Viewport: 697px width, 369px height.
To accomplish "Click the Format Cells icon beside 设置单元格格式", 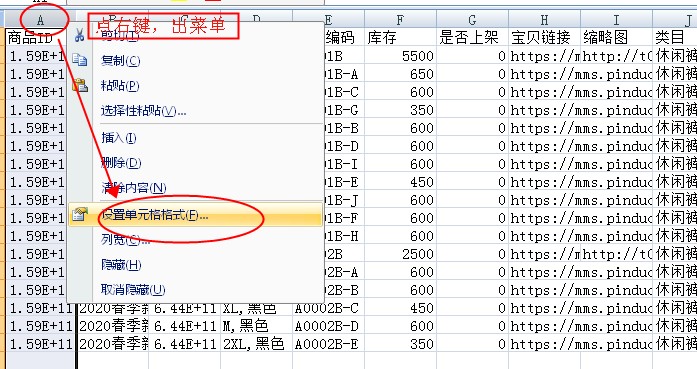I will click(x=80, y=215).
